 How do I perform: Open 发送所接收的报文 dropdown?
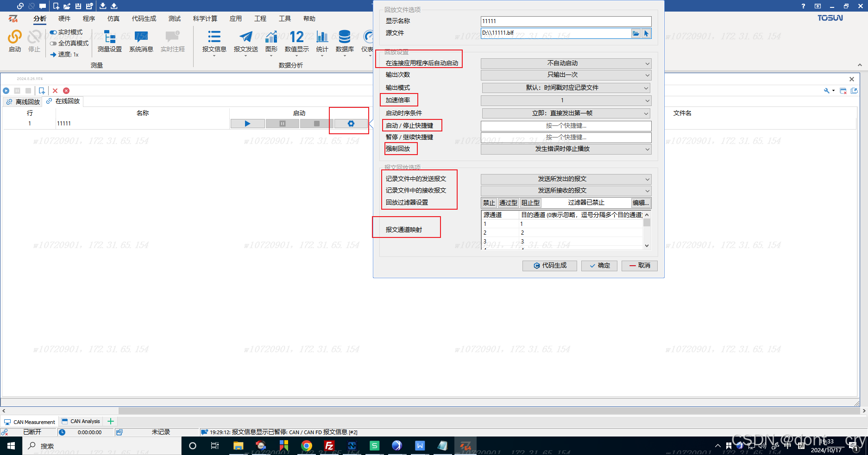click(x=566, y=191)
